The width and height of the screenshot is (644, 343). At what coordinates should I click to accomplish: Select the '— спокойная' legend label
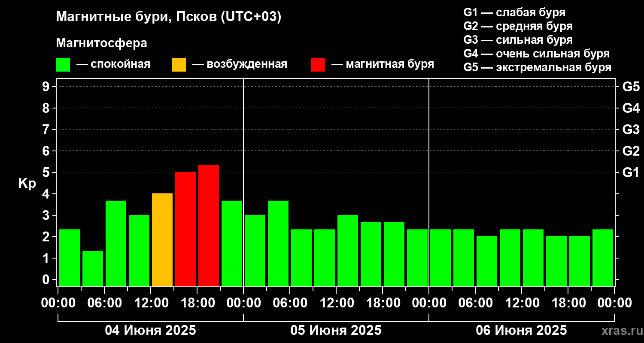click(113, 65)
